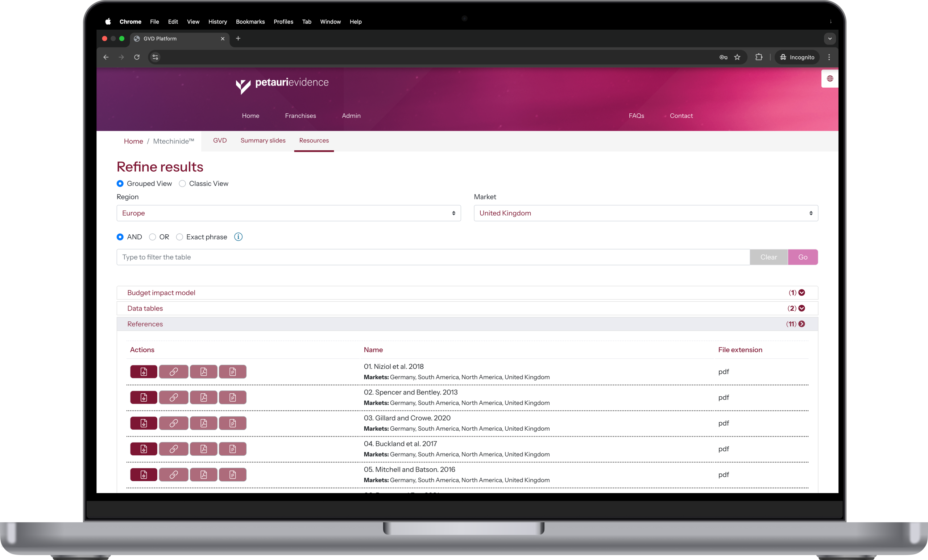
Task: Open the Market dropdown showing United Kingdom
Action: coord(646,213)
